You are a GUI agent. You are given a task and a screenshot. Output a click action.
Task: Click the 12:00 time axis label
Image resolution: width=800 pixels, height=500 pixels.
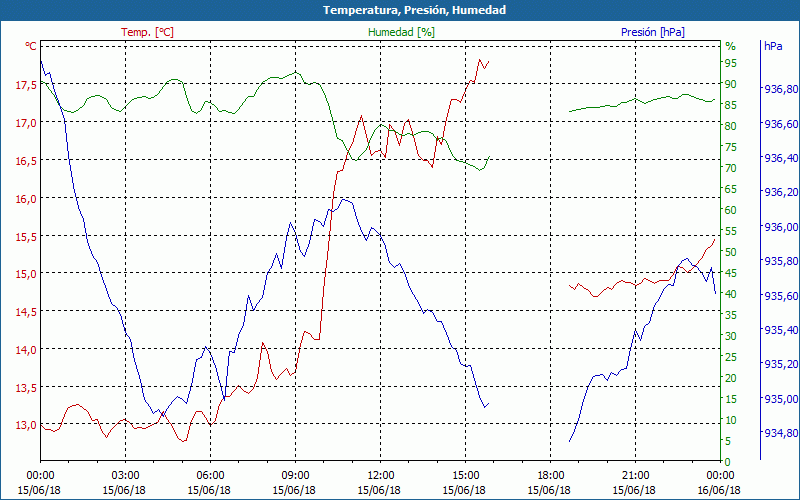[380, 475]
